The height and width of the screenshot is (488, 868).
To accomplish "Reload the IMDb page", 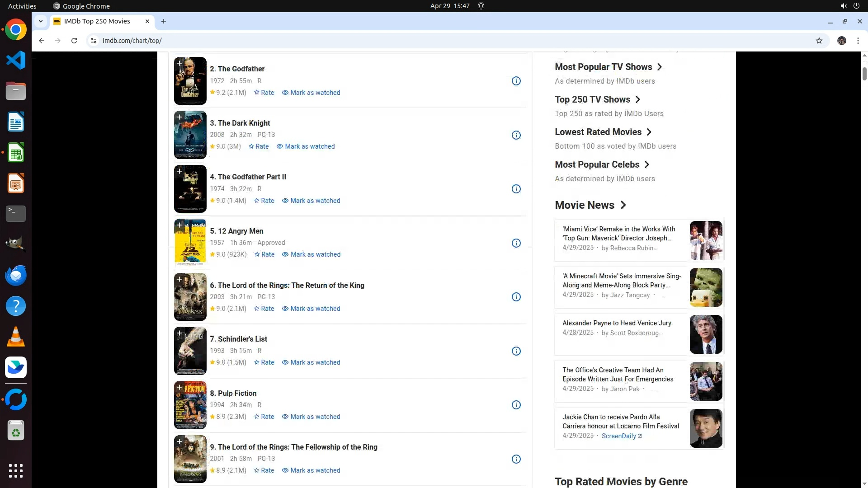I will coord(74,41).
